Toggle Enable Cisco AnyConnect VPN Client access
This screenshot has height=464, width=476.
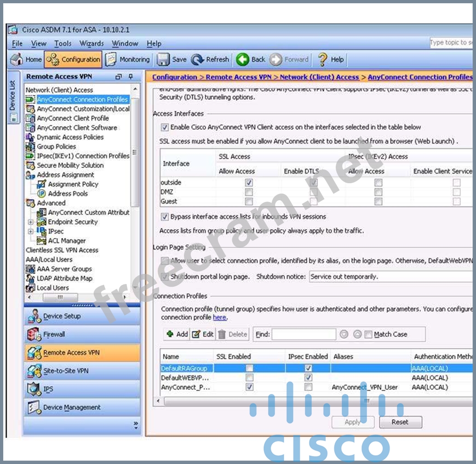point(165,127)
